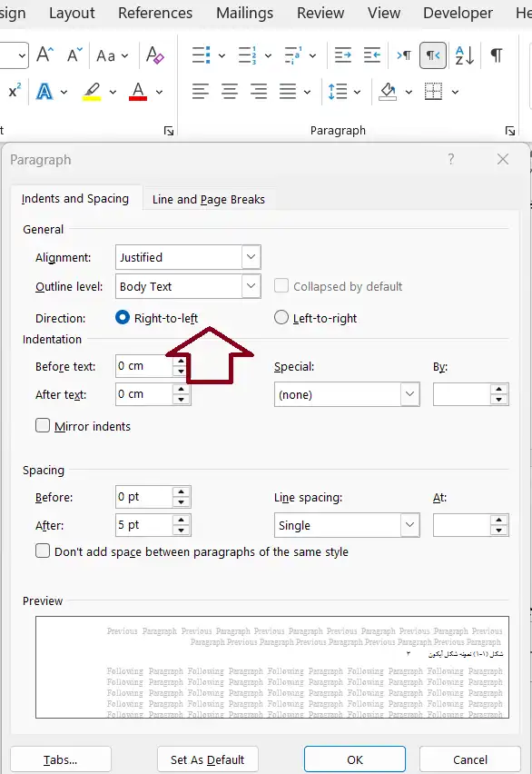The image size is (532, 774).
Task: Select the Left-to-right direction radio button
Action: [281, 317]
